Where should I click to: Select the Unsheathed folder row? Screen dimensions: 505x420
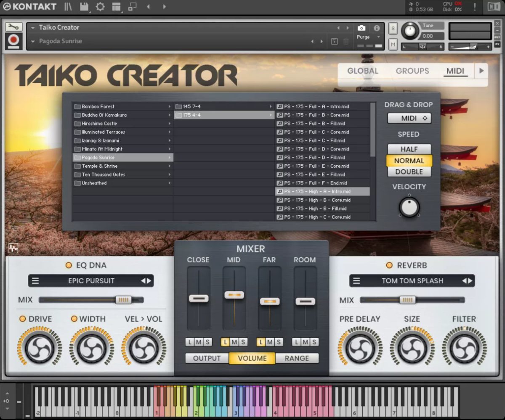click(123, 183)
